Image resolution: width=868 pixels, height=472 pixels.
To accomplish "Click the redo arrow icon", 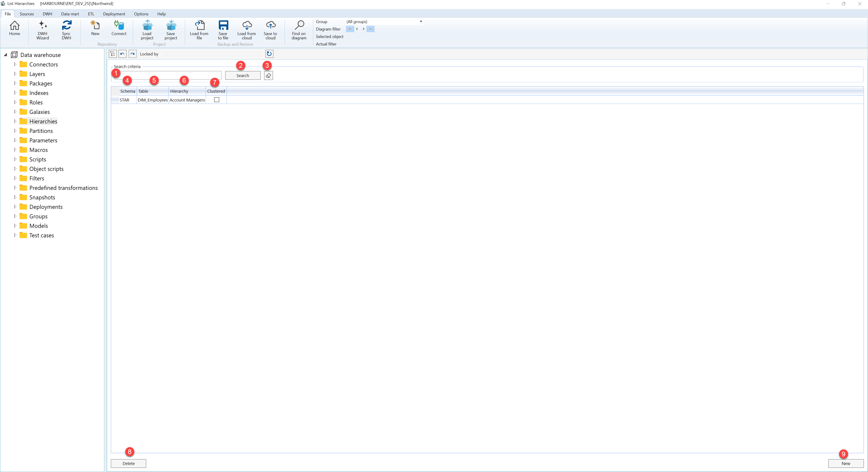I will [x=133, y=54].
